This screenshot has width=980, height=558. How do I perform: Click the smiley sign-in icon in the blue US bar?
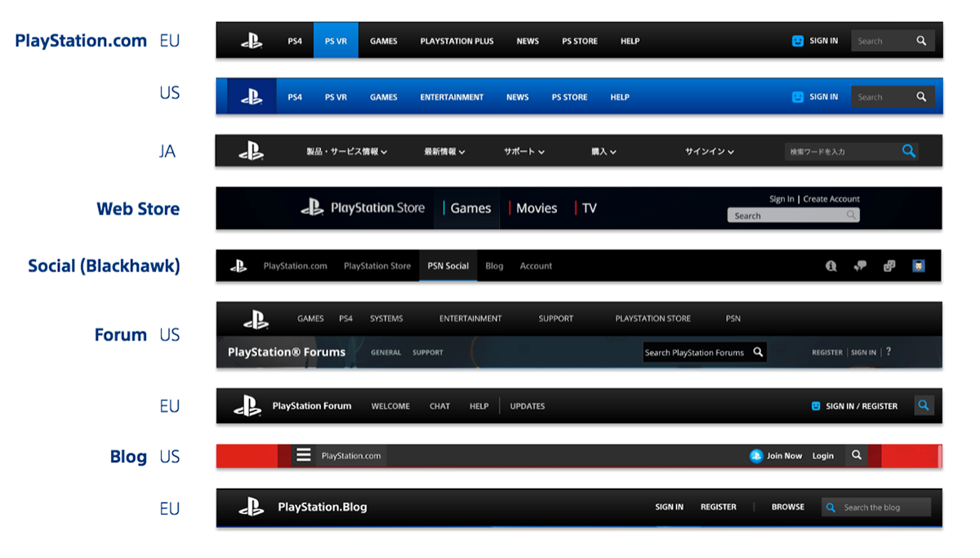click(x=798, y=96)
